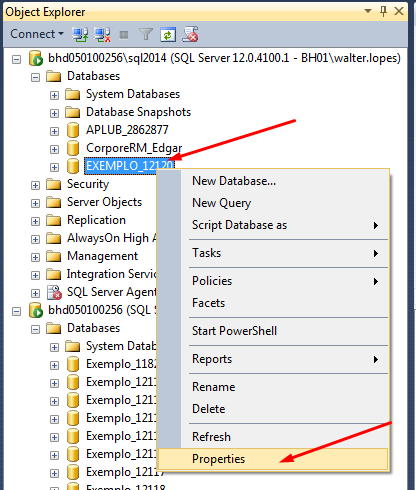416x490 pixels.
Task: Click the second bhd050100256 server icon
Action: [x=36, y=310]
